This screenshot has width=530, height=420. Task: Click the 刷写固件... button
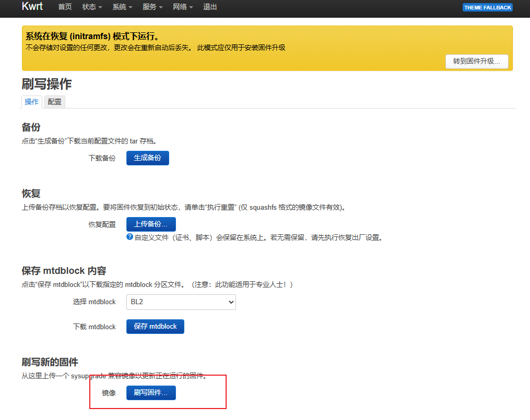[x=151, y=393]
